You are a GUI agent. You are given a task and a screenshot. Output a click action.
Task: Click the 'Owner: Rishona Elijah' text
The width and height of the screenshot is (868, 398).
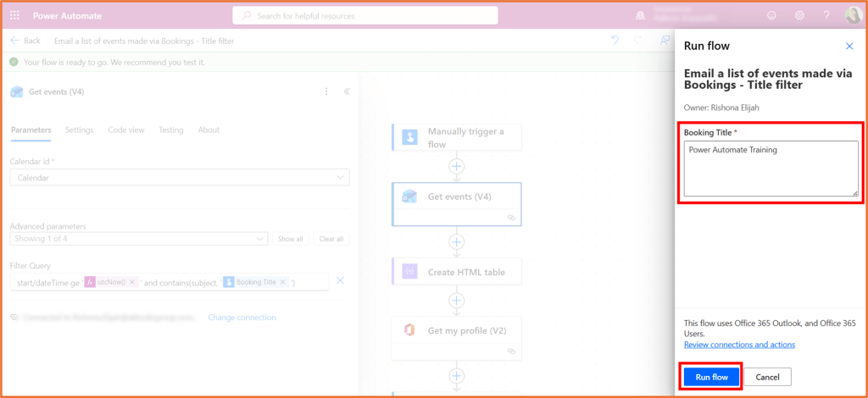click(721, 108)
